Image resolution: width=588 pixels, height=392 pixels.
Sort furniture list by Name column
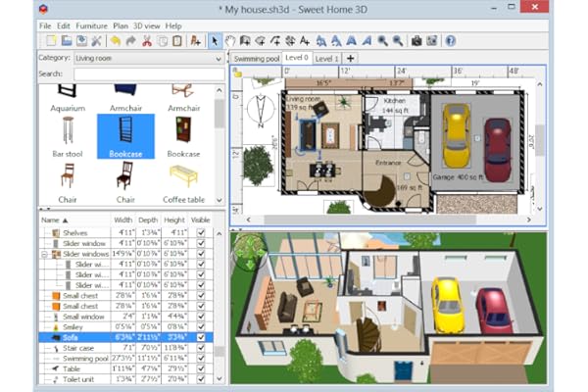pyautogui.click(x=73, y=220)
